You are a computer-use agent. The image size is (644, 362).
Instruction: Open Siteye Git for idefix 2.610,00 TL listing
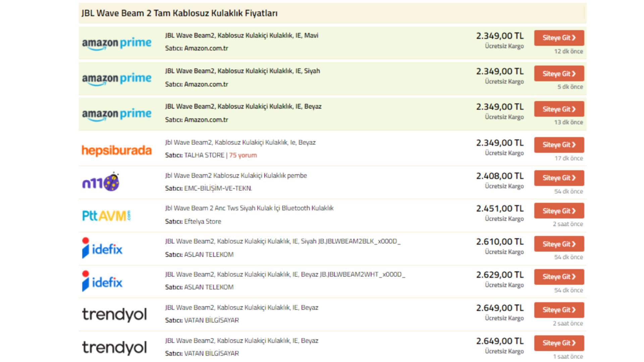tap(559, 244)
